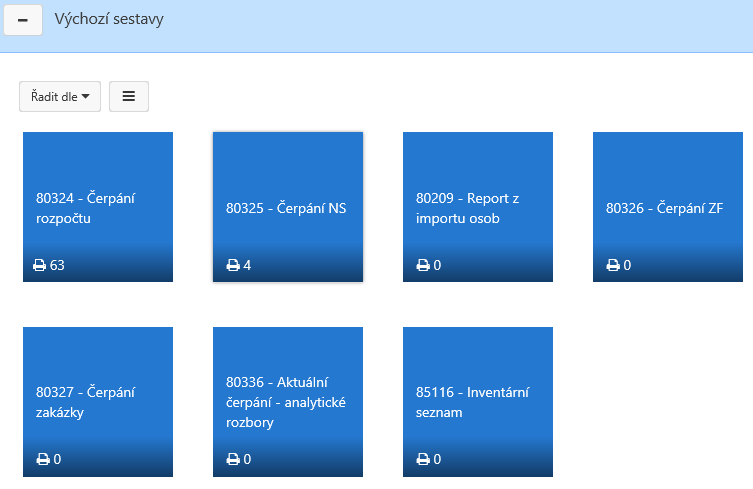The image size is (753, 489).
Task: Open the Řadit dle sort dropdown
Action: click(60, 97)
